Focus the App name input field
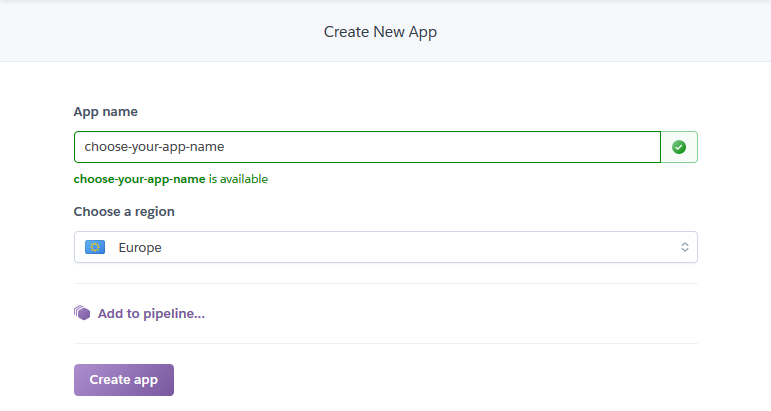This screenshot has width=771, height=411. pyautogui.click(x=367, y=147)
